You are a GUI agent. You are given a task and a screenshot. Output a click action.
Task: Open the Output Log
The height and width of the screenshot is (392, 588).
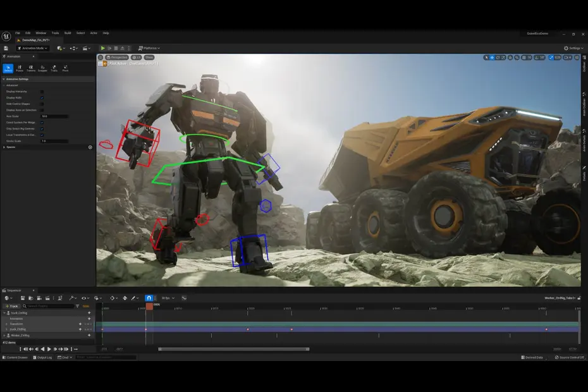tap(42, 357)
